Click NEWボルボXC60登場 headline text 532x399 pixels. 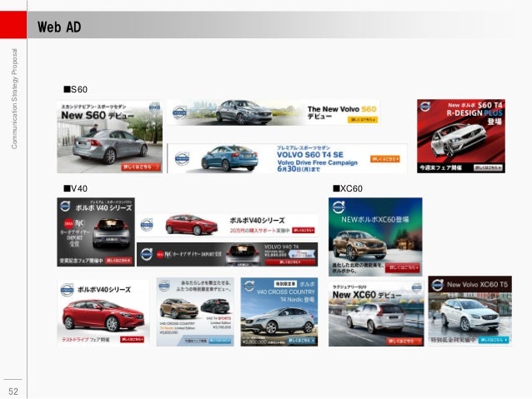pyautogui.click(x=374, y=219)
